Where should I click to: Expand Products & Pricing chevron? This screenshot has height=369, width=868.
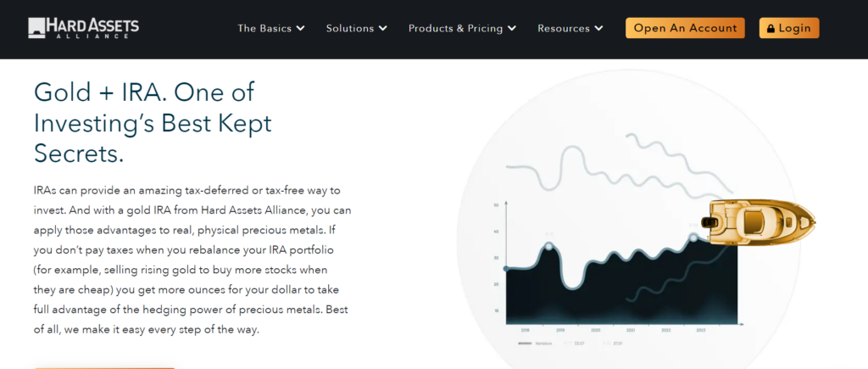point(512,28)
